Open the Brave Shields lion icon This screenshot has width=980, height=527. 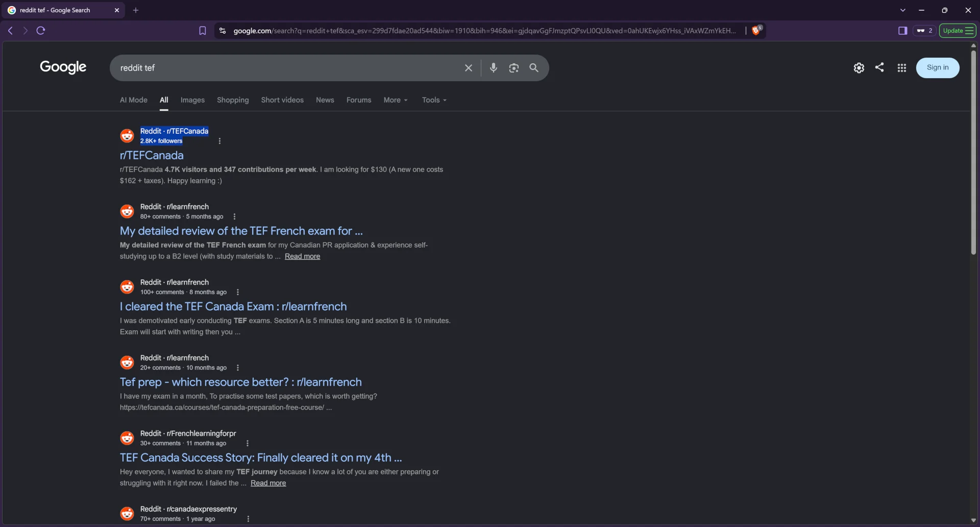[756, 30]
